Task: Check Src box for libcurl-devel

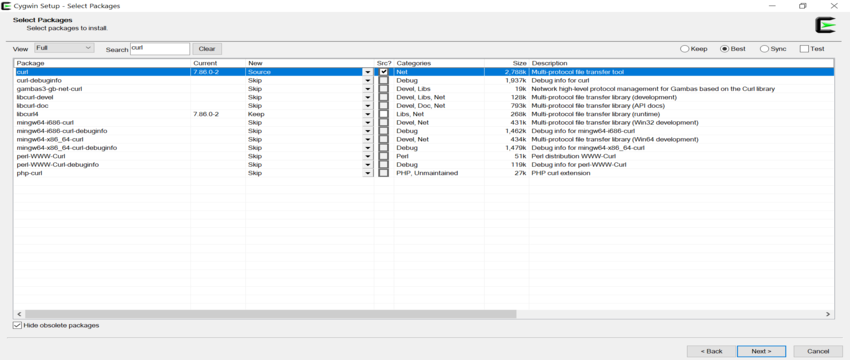Action: tap(384, 97)
